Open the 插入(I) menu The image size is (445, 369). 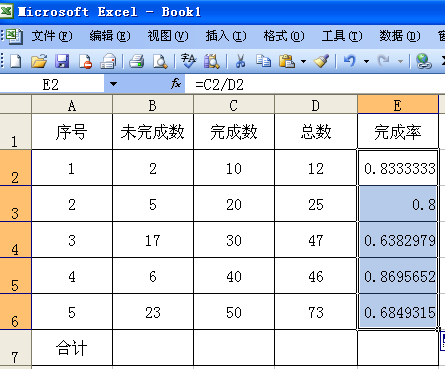(226, 36)
